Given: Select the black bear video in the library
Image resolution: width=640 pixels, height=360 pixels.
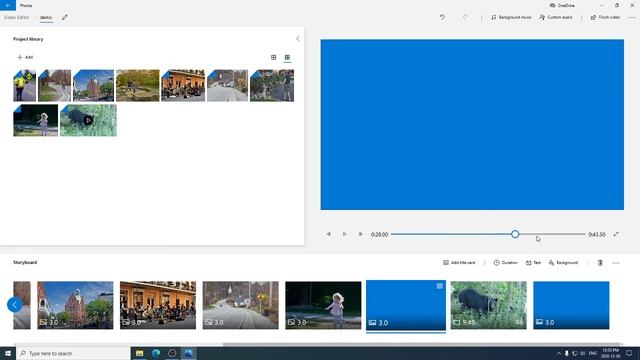Looking at the screenshot, I should [x=88, y=120].
